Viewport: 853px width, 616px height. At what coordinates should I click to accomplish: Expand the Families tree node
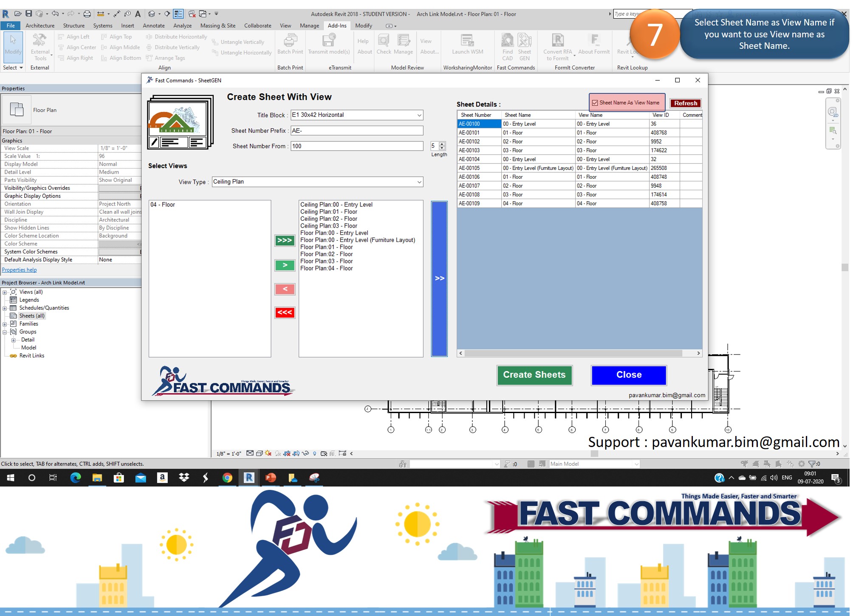pyautogui.click(x=5, y=324)
